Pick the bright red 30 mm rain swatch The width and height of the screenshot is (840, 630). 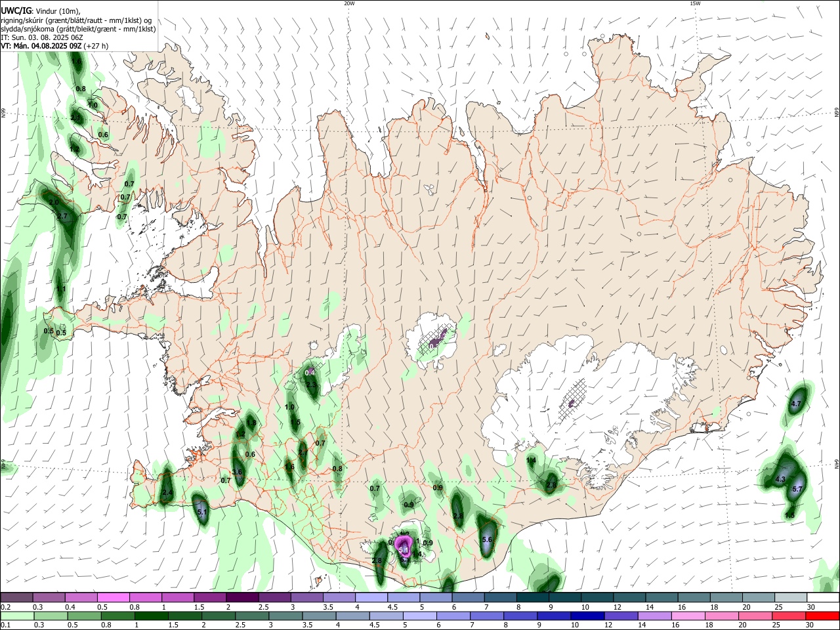[x=823, y=616]
